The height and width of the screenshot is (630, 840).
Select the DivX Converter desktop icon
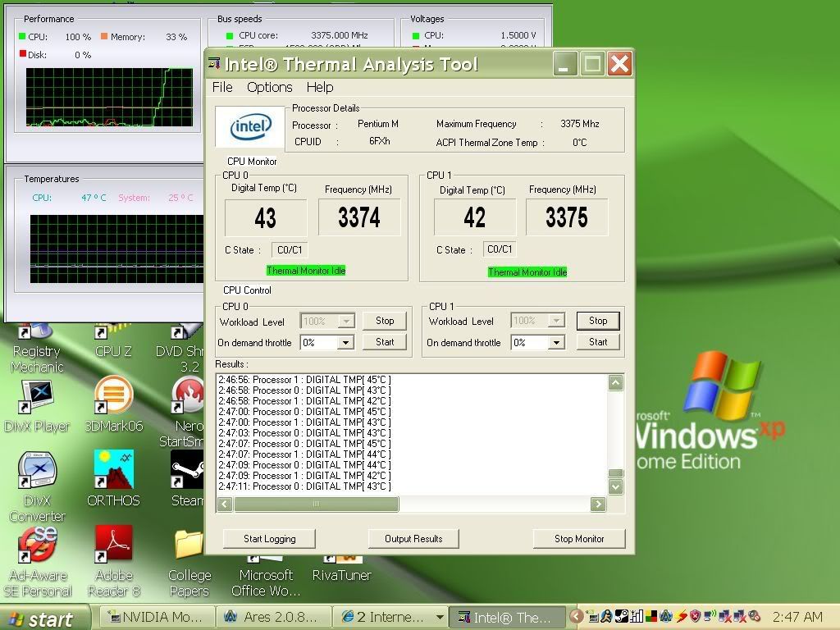tap(37, 486)
